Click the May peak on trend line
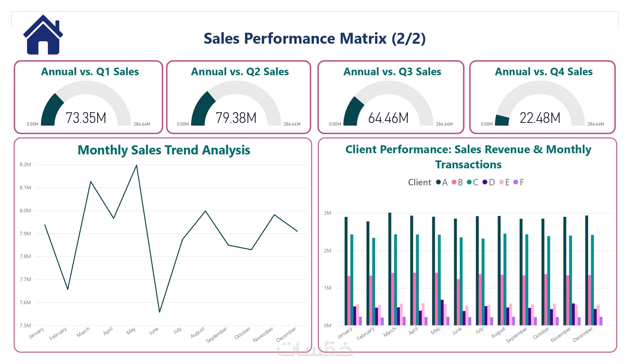The image size is (630, 364). (x=137, y=165)
